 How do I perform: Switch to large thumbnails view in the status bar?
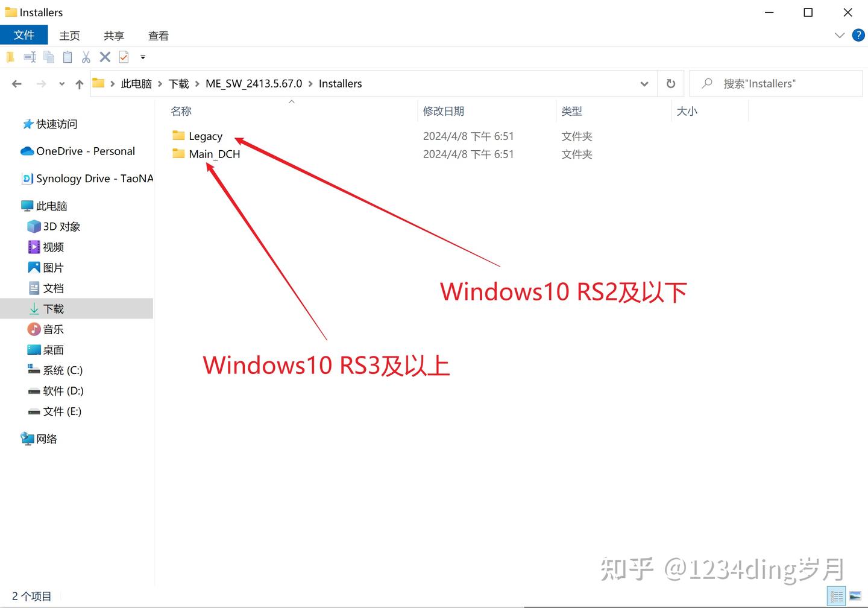855,596
